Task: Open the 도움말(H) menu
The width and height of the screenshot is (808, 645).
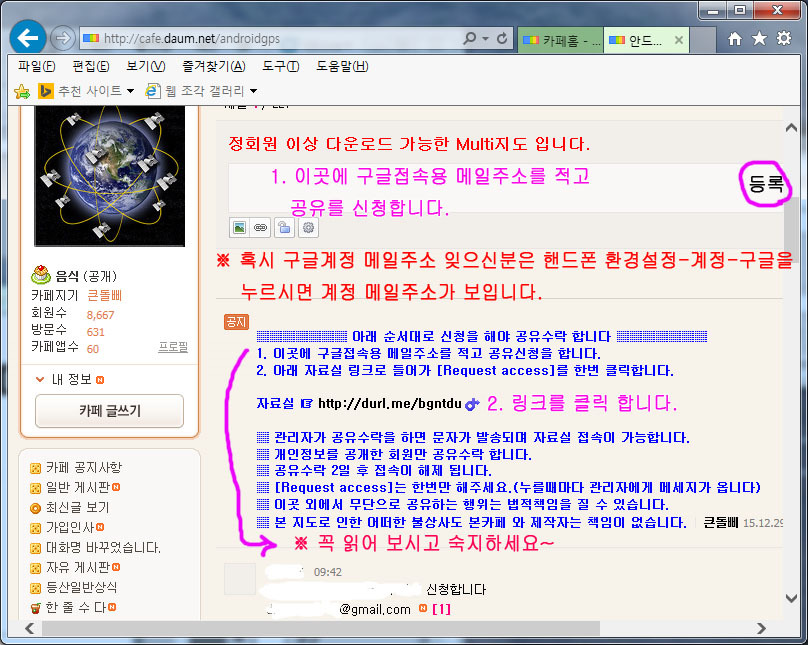Action: (342, 66)
